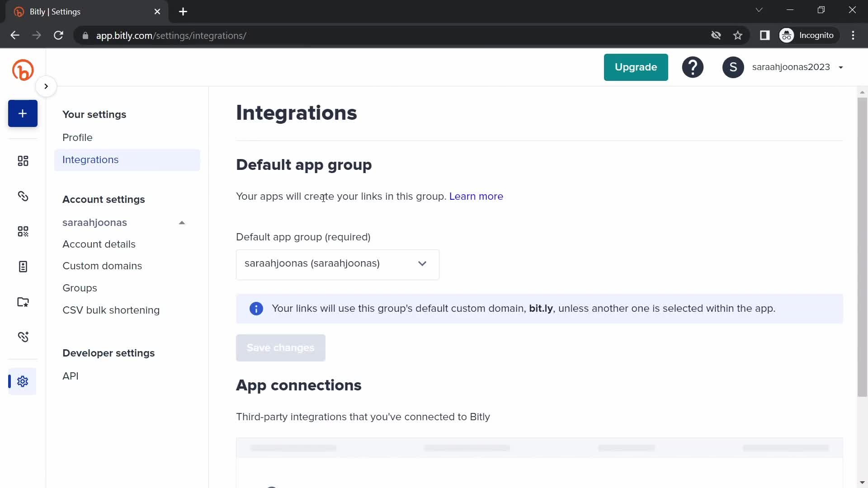
Task: Click the Integrations page title
Action: tap(296, 113)
